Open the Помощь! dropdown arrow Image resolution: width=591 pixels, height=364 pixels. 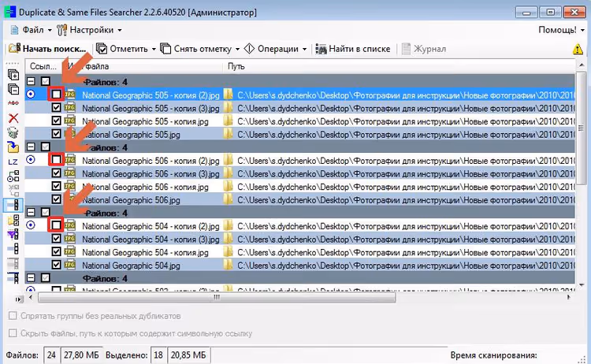[x=582, y=30]
